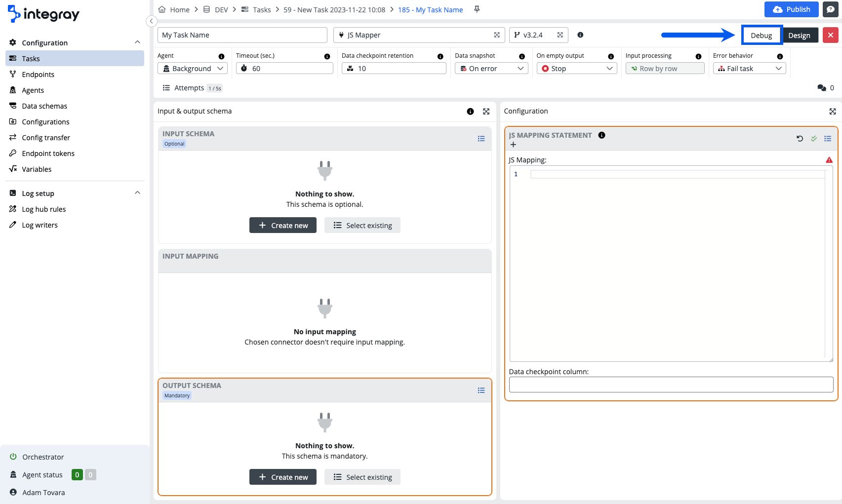
Task: Open the Error behavior Fail task dropdown
Action: coord(749,69)
